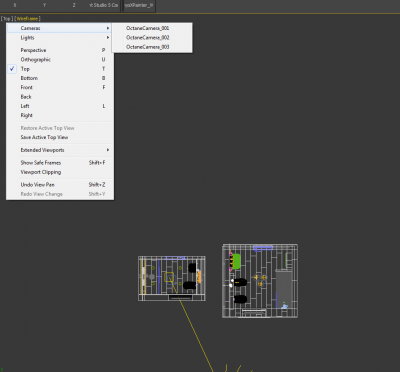Viewport: 400px width, 372px height.
Task: Select the Left view option
Action: (x=60, y=106)
